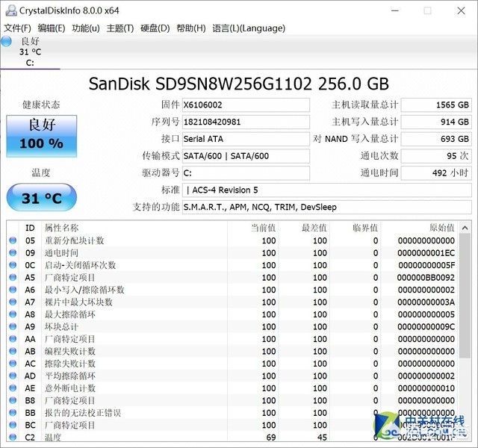Click the status dot for row 0C
Viewport: 478px width, 448px height.
click(x=13, y=265)
